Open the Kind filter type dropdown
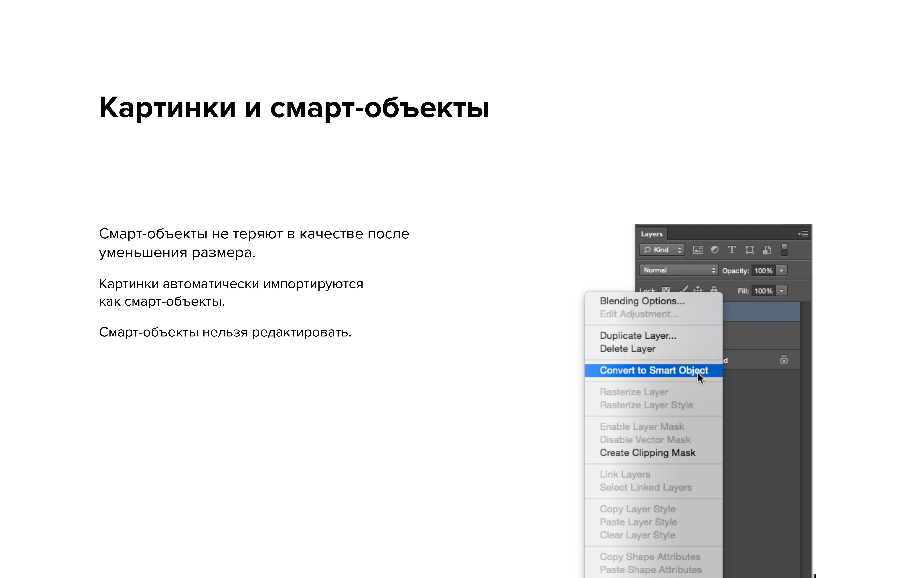Viewport: 924px width, 578px height. [x=662, y=250]
